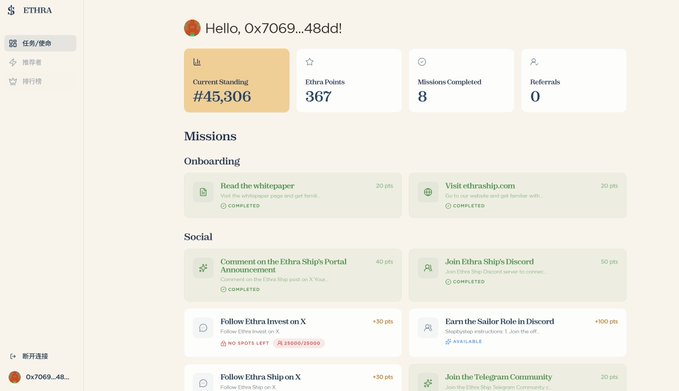The image size is (679, 391).
Task: Click the sparkle icon on Join the Telegram Community
Action: tap(428, 383)
